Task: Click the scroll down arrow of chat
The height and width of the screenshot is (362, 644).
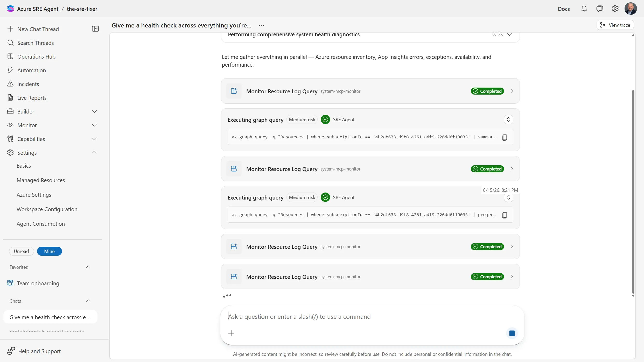Action: pos(633,296)
